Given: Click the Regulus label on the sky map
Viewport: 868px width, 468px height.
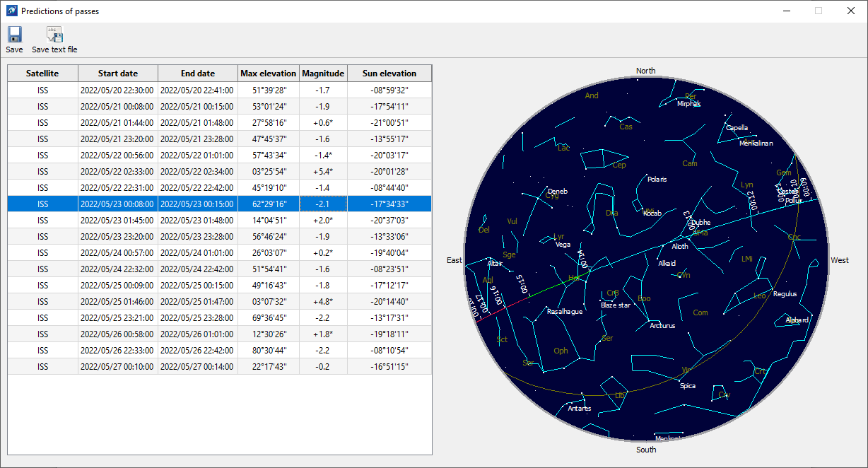Looking at the screenshot, I should [785, 293].
